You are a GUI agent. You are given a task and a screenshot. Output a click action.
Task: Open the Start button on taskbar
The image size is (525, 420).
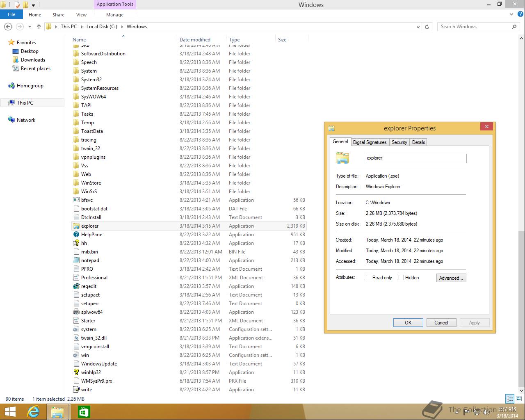tap(10, 412)
